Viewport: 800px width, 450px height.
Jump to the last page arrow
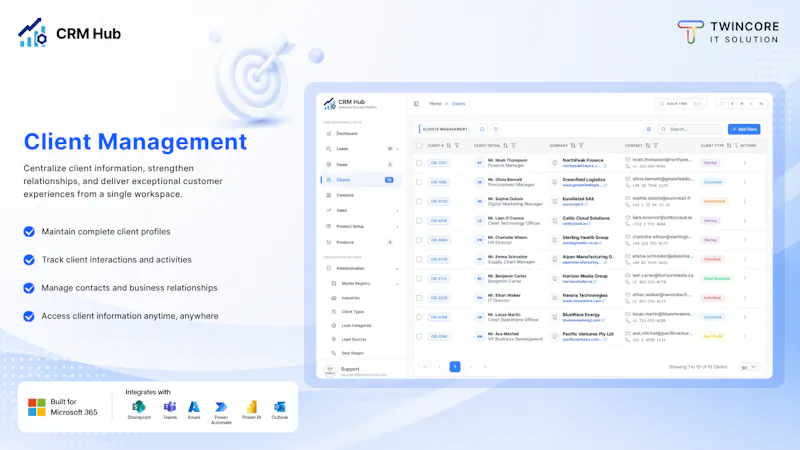pos(485,367)
